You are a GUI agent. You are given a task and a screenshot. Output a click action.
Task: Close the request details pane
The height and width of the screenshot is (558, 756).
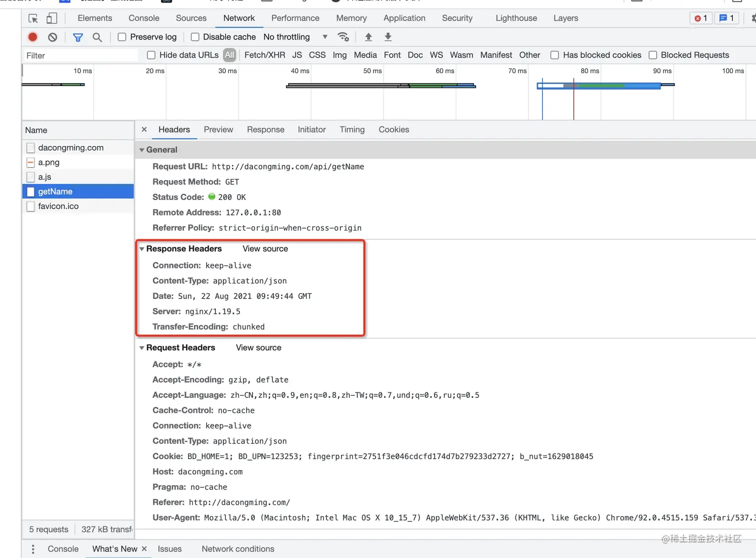pyautogui.click(x=144, y=129)
